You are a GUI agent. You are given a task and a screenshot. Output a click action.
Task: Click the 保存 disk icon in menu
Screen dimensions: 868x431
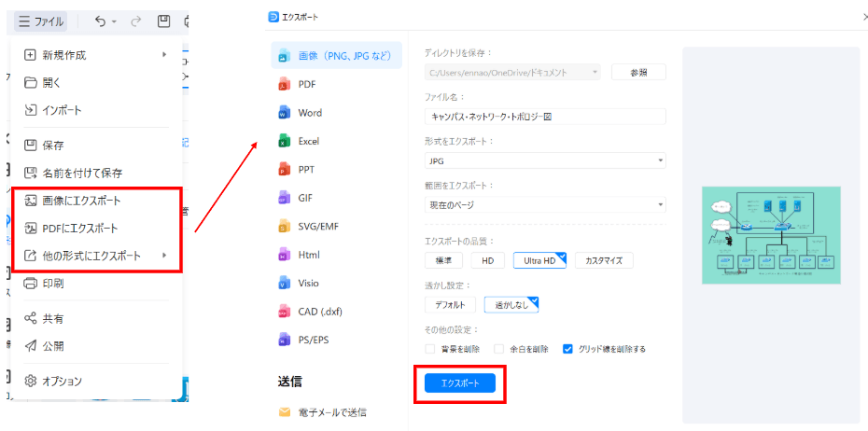31,146
